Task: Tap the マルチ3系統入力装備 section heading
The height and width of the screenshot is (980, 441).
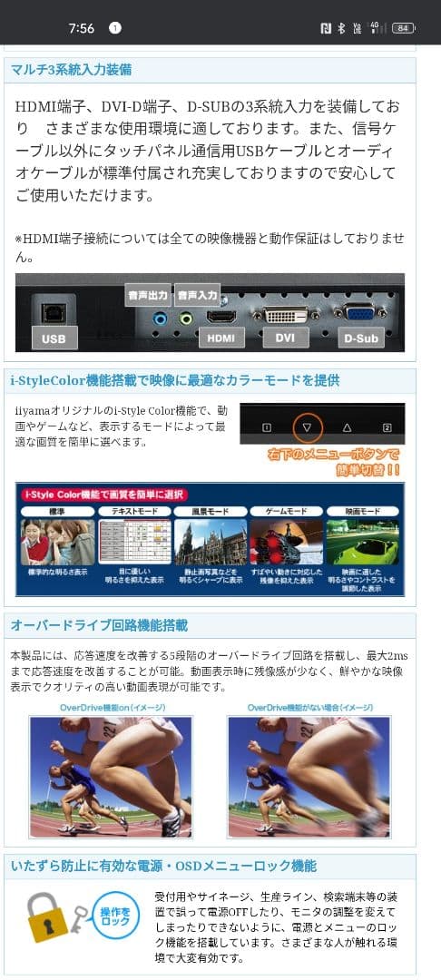Action: click(x=71, y=69)
